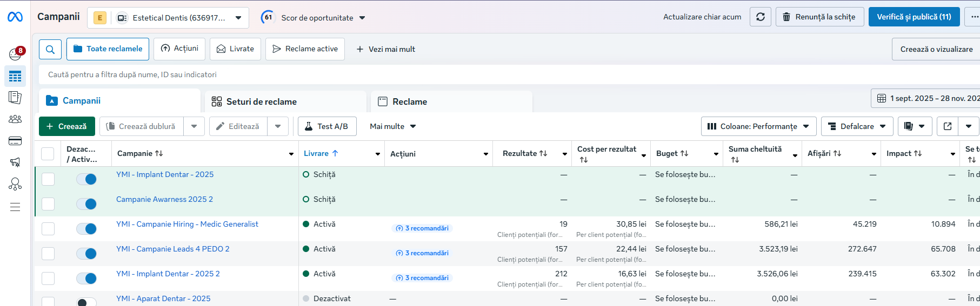This screenshot has height=306, width=980.
Task: Check the Campanie Leads 4 PEDO 2 checkbox
Action: pos(48,254)
